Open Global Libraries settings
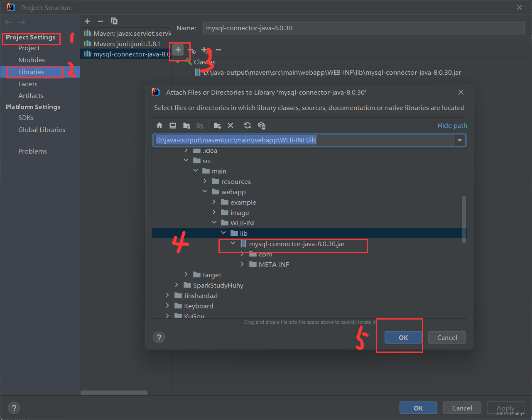The width and height of the screenshot is (532, 420). tap(42, 130)
